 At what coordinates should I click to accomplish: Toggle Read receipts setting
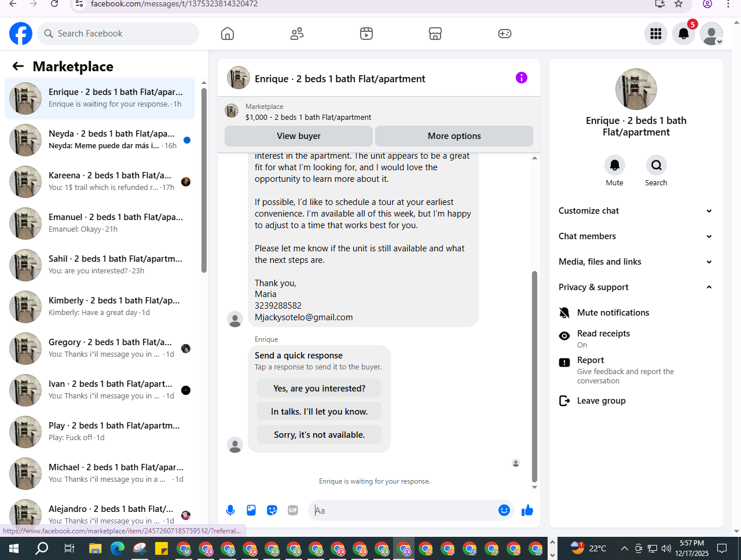click(x=636, y=338)
